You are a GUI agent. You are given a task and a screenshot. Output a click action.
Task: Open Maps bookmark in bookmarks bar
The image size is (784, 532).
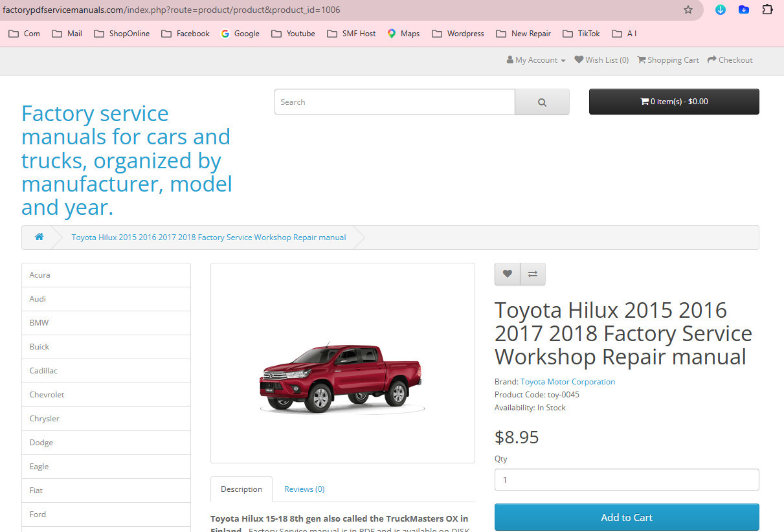(403, 34)
